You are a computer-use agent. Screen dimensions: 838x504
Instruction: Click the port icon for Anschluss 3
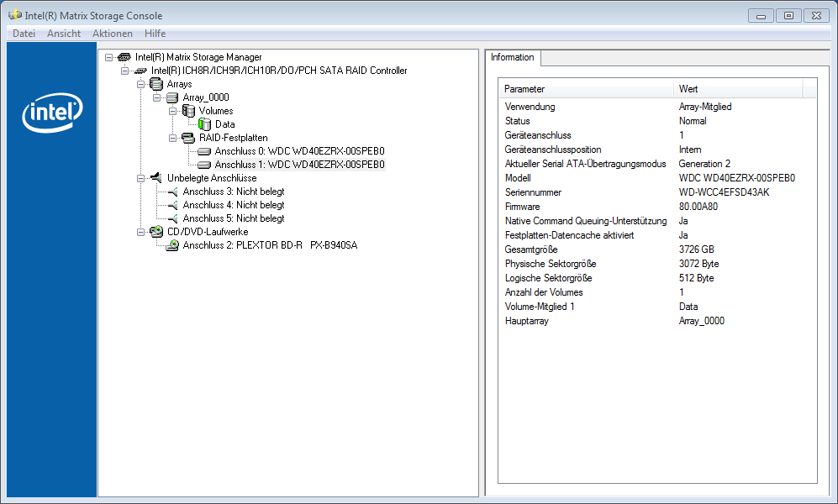[x=172, y=192]
